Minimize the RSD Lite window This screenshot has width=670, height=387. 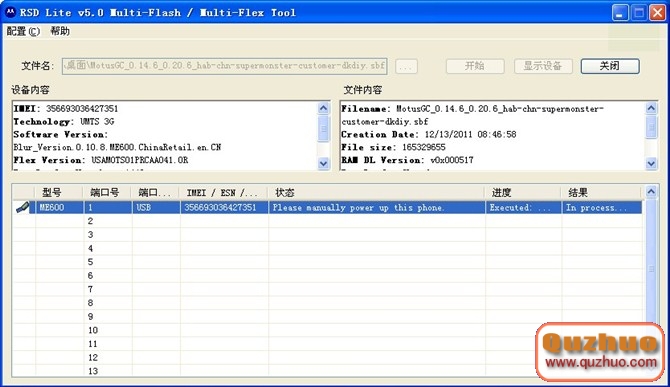[x=620, y=12]
